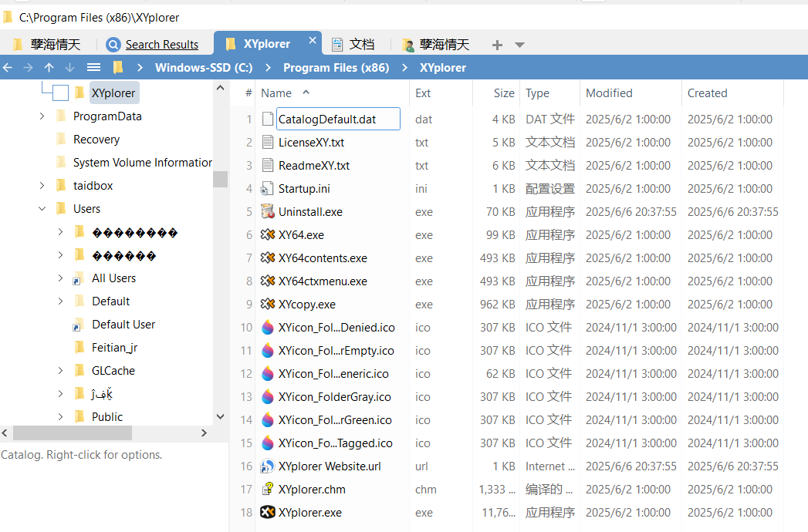
Task: Sort file list by Size column
Action: tap(503, 93)
